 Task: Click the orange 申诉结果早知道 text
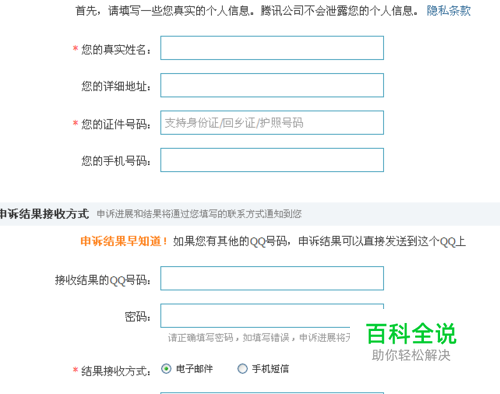coord(124,241)
